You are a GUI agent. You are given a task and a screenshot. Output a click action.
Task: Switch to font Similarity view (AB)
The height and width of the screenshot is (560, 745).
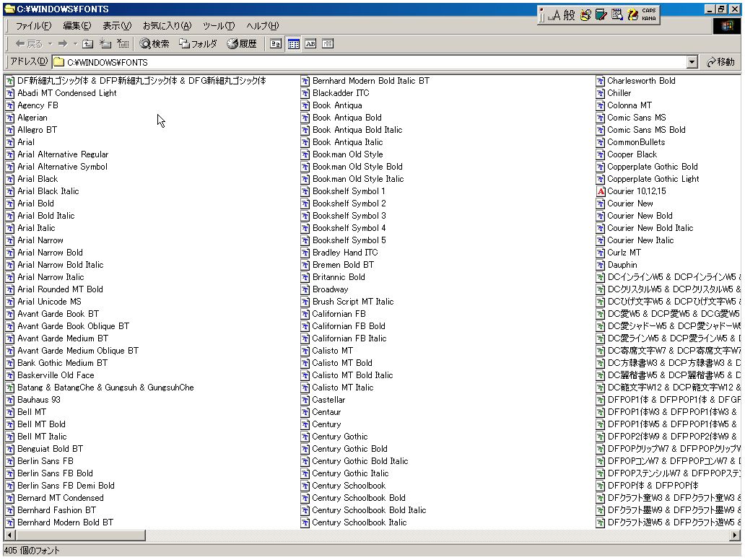(x=310, y=44)
